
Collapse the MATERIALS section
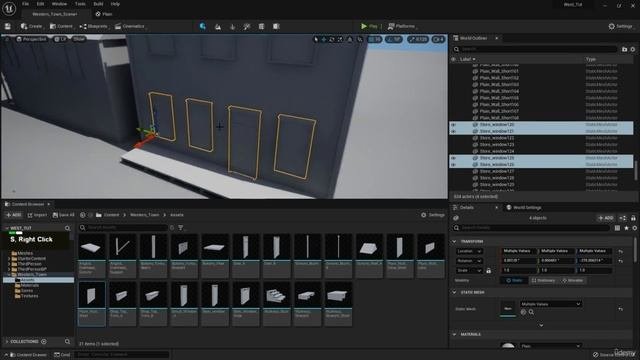click(454, 334)
